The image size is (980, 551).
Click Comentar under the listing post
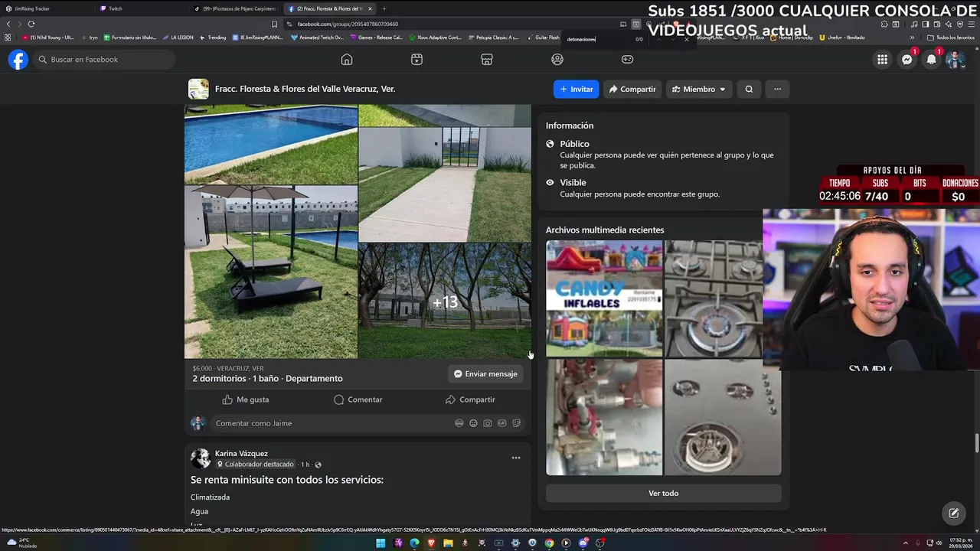358,399
